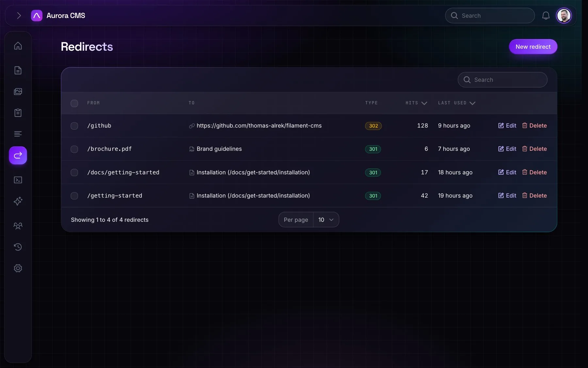Viewport: 588px width, 368px height.
Task: Edit the /getting-started redirect
Action: click(507, 196)
